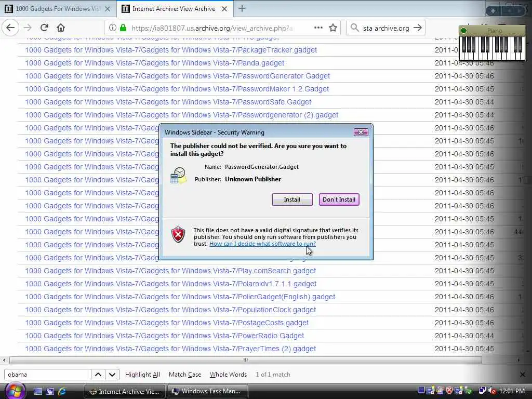The height and width of the screenshot is (399, 532).
Task: Click Install in the Security Warning
Action: (292, 199)
